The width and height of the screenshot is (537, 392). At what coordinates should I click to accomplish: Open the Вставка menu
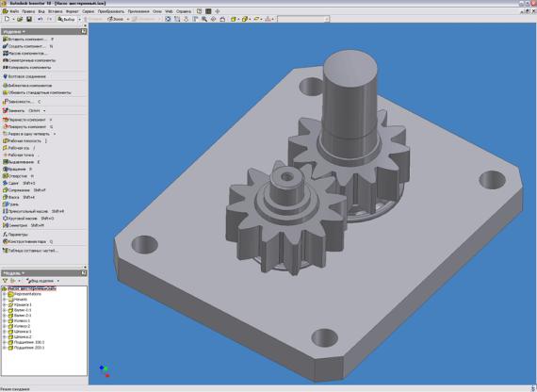click(56, 11)
